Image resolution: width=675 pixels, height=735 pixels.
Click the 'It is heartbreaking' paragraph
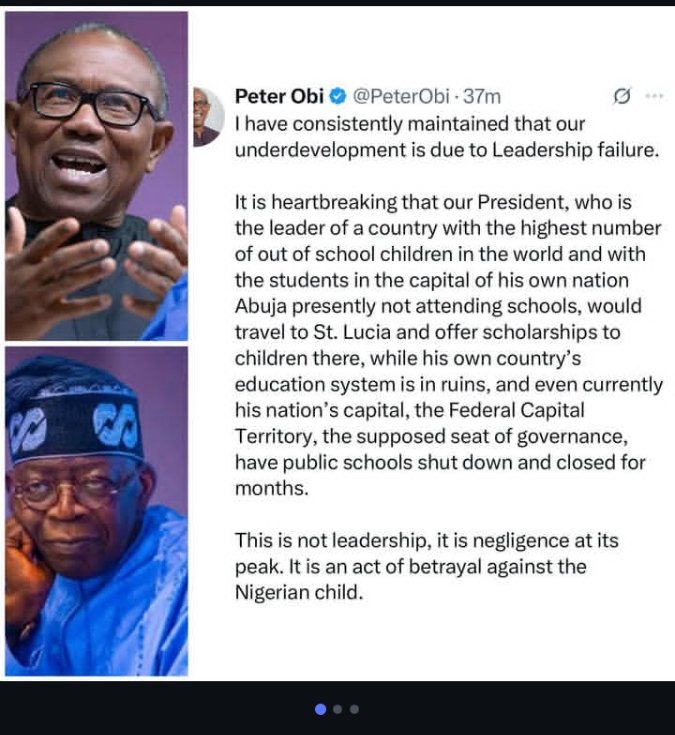pyautogui.click(x=440, y=332)
